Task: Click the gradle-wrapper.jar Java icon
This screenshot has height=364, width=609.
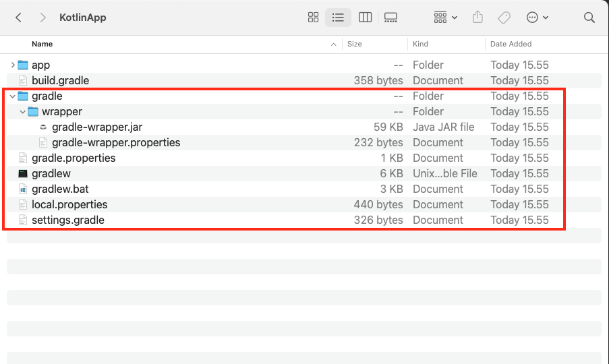Action: (x=43, y=127)
